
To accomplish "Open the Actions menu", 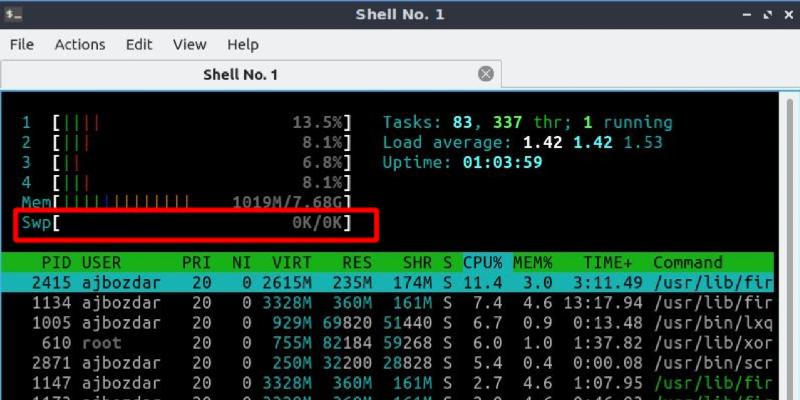I will pyautogui.click(x=80, y=45).
